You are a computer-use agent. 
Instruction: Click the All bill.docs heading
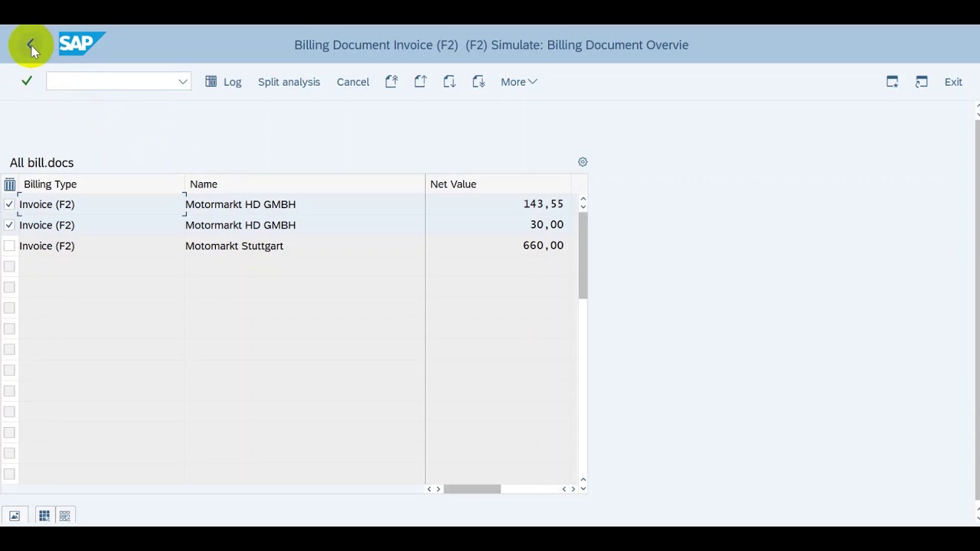click(x=42, y=163)
